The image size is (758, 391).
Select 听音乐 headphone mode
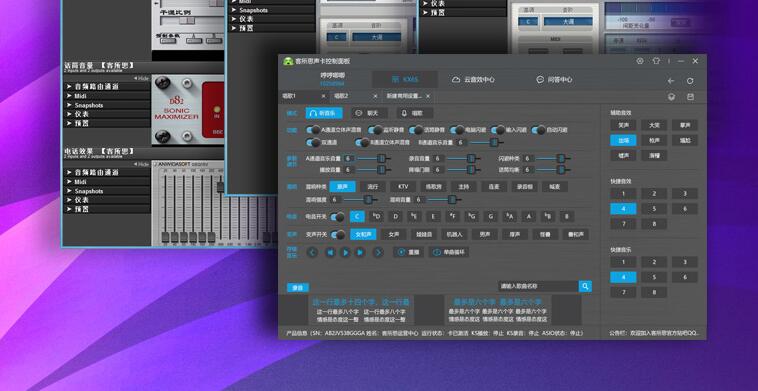click(x=324, y=113)
